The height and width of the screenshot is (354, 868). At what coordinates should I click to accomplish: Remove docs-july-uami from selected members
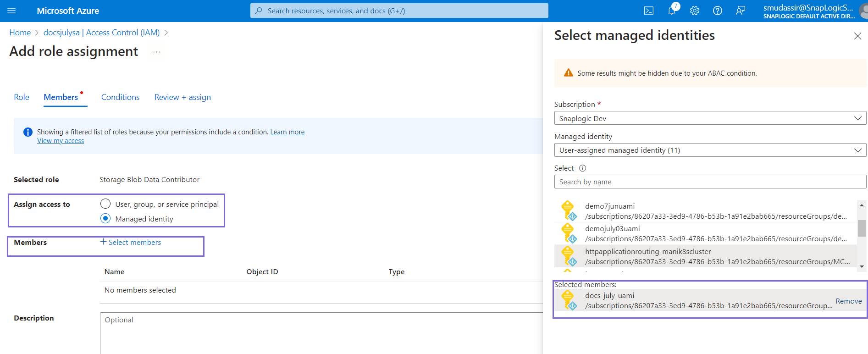pos(848,301)
